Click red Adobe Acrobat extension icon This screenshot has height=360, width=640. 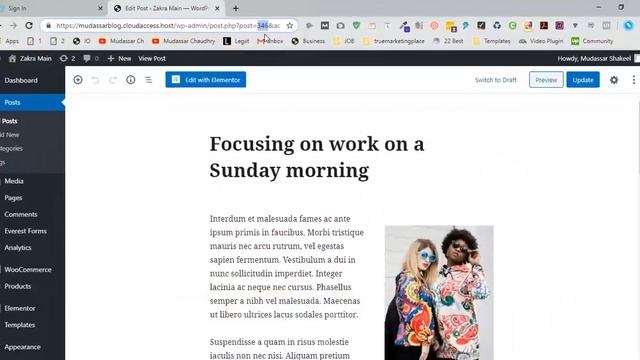click(x=544, y=25)
